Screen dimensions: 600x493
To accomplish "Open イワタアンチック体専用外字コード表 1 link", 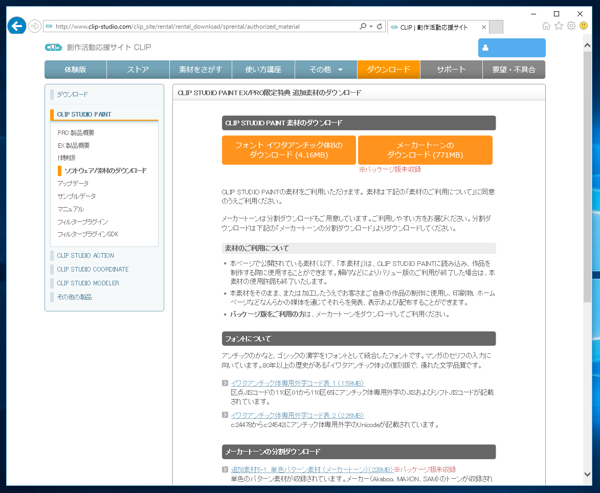I will [x=297, y=383].
